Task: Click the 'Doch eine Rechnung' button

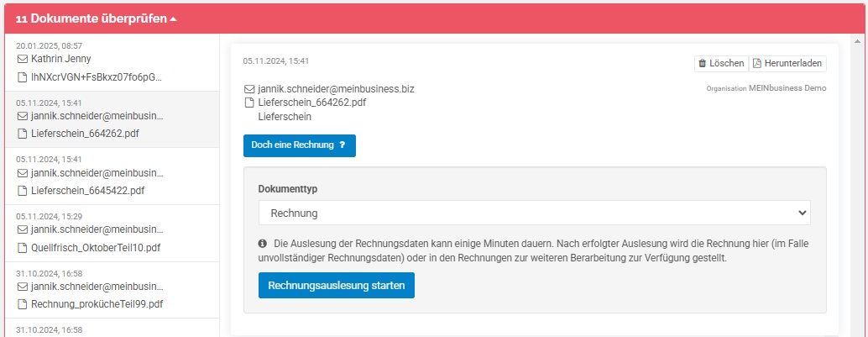Action: pos(300,145)
